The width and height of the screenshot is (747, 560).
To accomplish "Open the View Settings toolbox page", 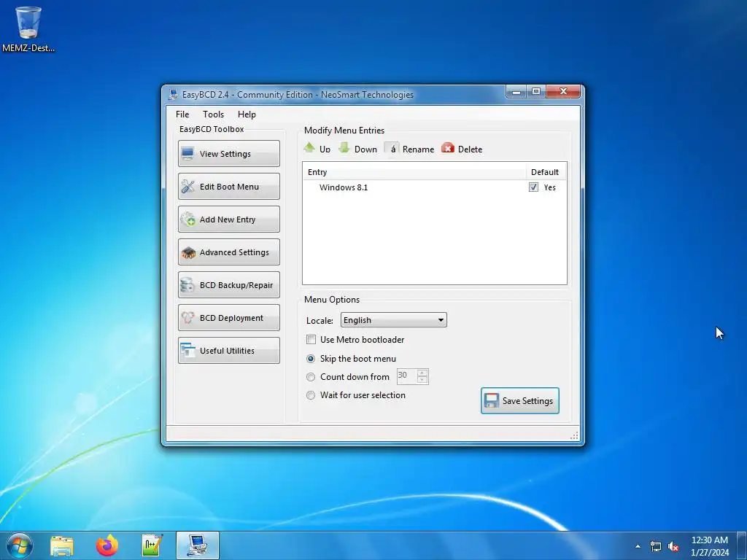I will coord(228,153).
